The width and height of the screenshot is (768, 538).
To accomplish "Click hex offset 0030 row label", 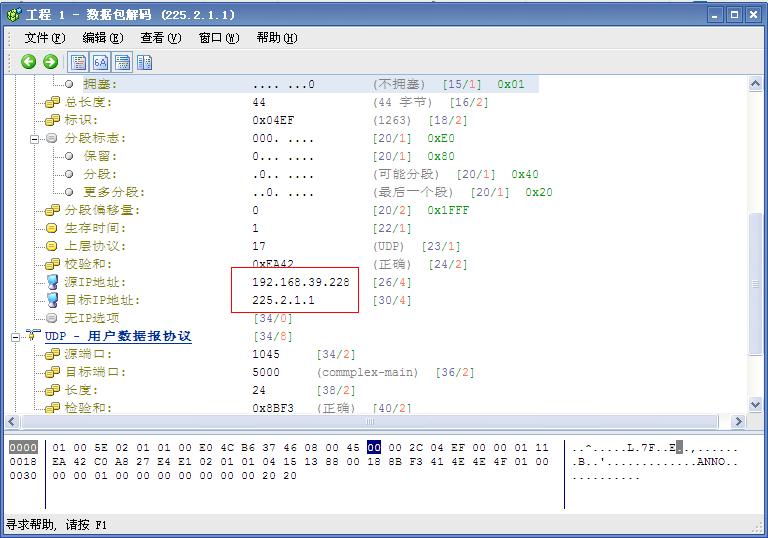I will coord(23,475).
